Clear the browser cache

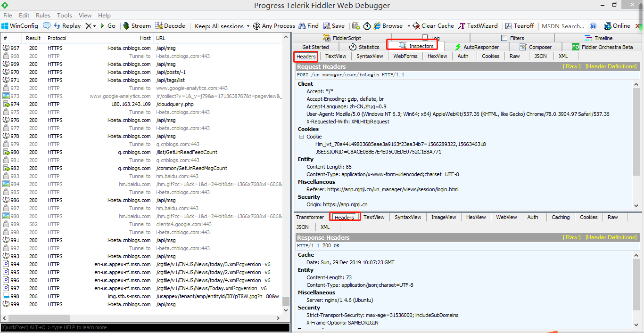click(x=433, y=25)
